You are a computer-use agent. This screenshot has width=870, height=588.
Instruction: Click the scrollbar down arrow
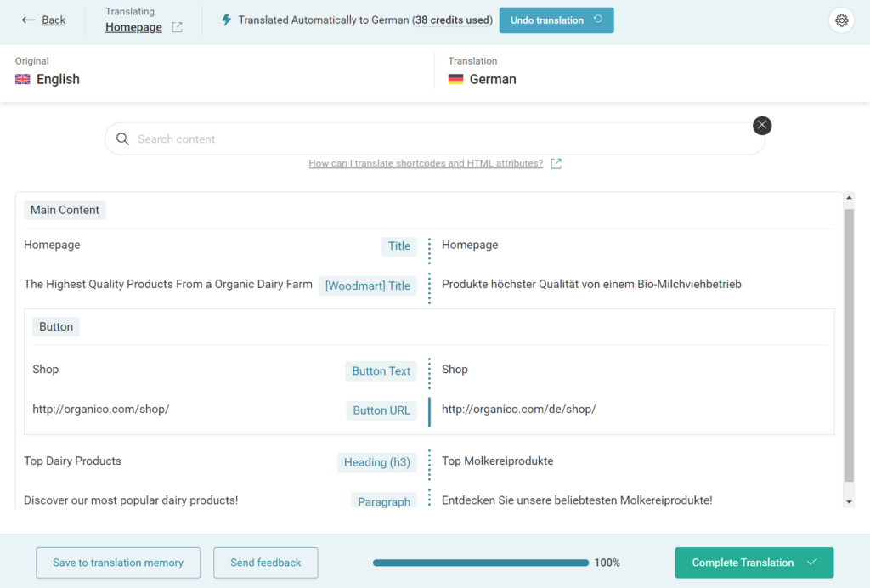pyautogui.click(x=849, y=502)
